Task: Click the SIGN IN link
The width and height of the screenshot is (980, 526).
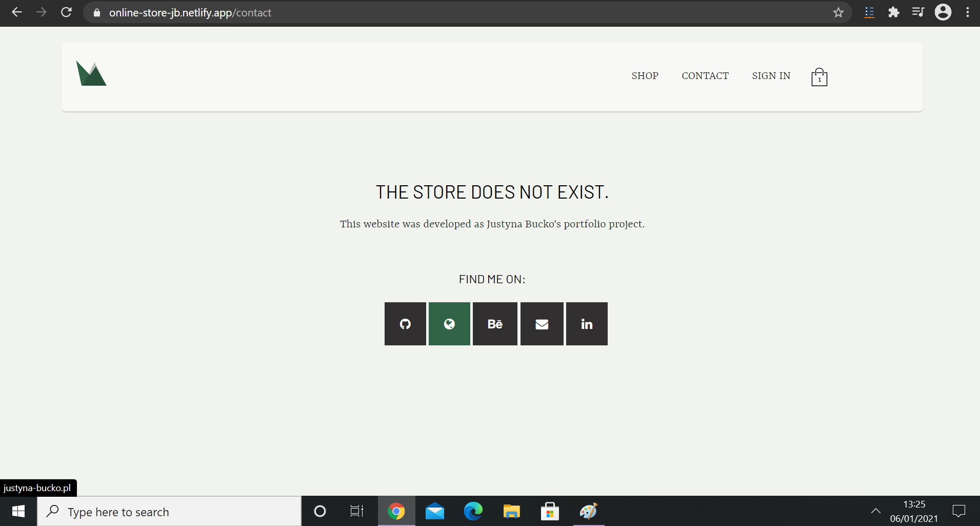Action: click(x=771, y=76)
